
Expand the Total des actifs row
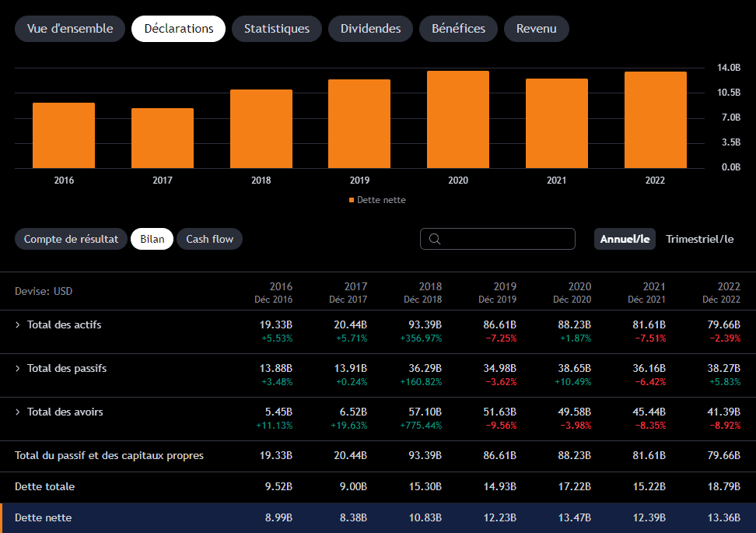(x=17, y=324)
